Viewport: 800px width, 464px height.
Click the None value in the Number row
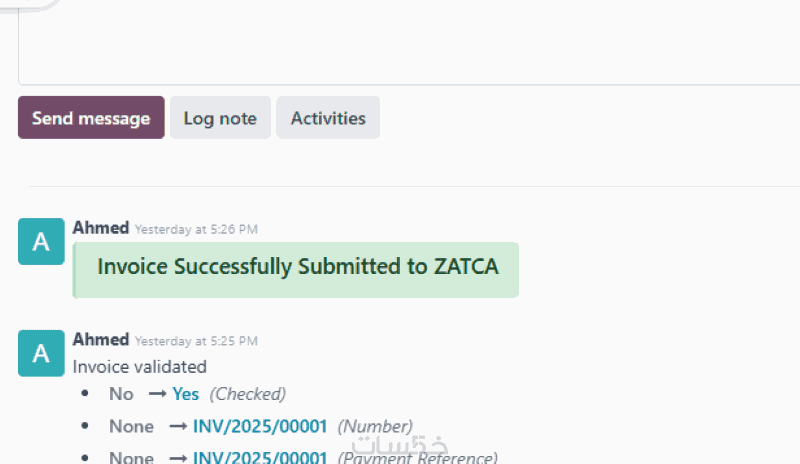[131, 427]
